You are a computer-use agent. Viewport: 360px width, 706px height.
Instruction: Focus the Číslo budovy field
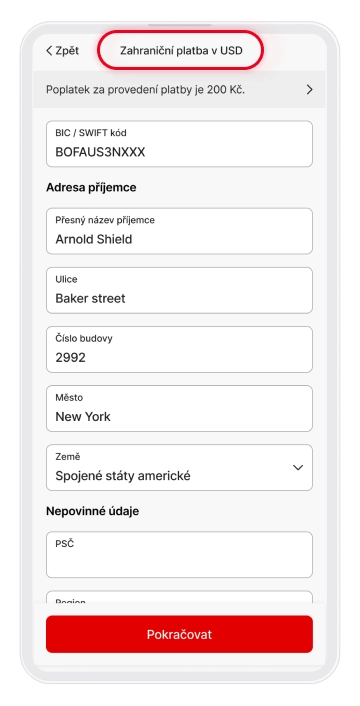(x=179, y=349)
